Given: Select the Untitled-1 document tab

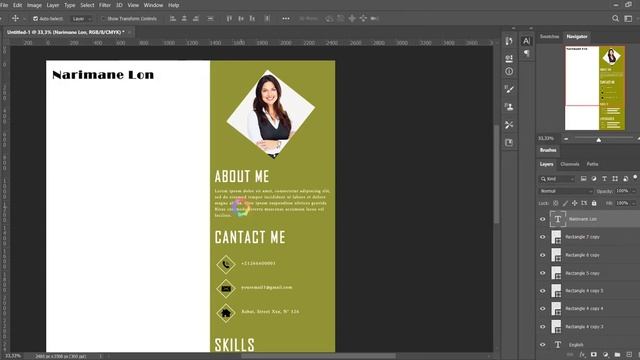Looking at the screenshot, I should click(65, 32).
